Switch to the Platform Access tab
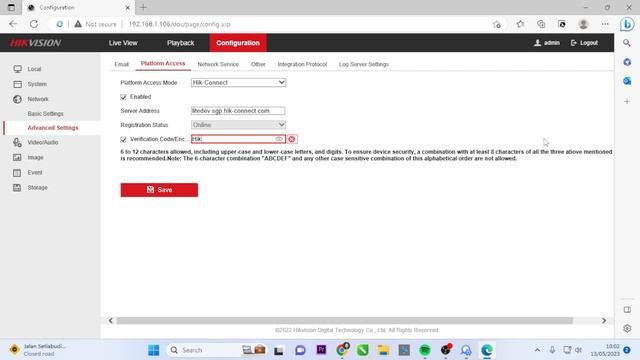The width and height of the screenshot is (640, 360). [163, 64]
